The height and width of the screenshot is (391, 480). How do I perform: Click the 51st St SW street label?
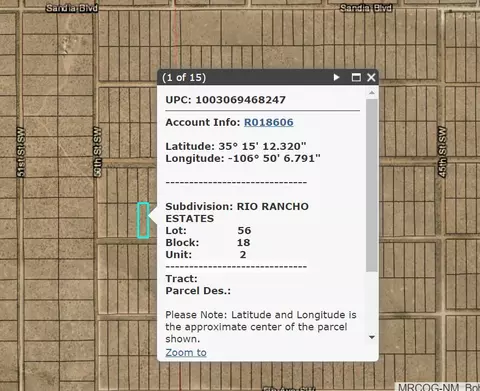click(x=21, y=152)
